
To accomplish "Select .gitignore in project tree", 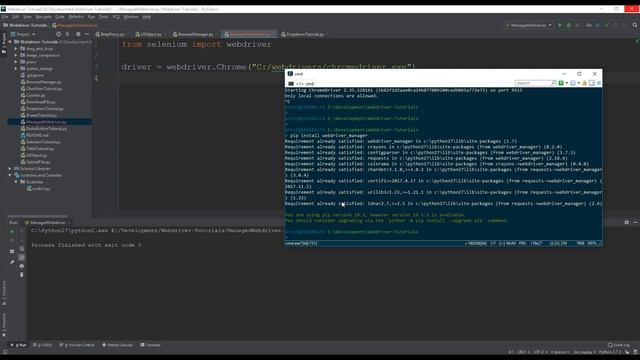I will pos(32,75).
